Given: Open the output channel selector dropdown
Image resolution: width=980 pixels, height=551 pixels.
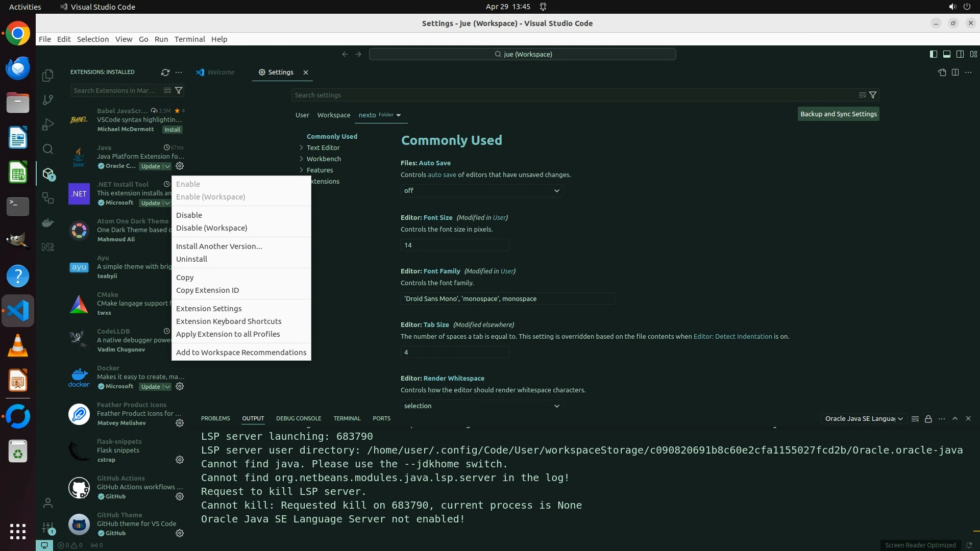Looking at the screenshot, I should point(864,419).
